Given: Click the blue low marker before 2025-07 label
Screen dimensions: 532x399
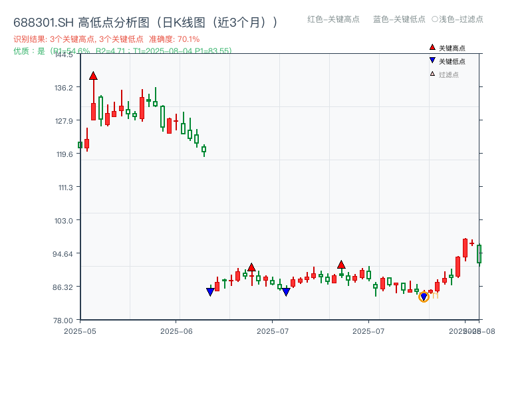Looking at the screenshot, I should 287,291.
